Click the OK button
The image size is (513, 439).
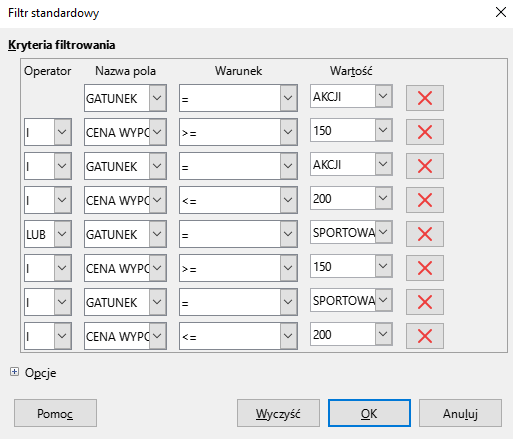[x=369, y=413]
